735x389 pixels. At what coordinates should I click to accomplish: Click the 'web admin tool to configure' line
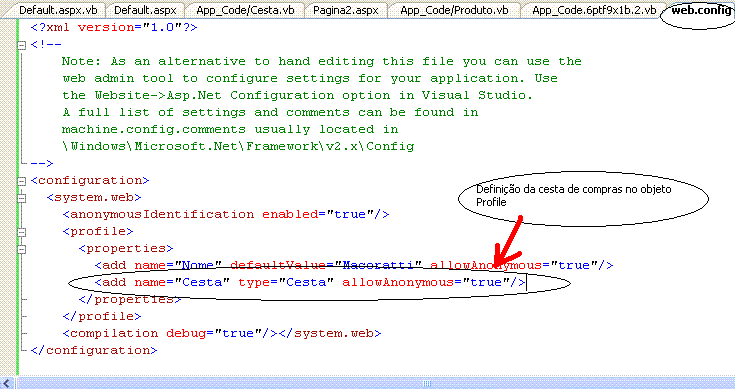tap(310, 78)
